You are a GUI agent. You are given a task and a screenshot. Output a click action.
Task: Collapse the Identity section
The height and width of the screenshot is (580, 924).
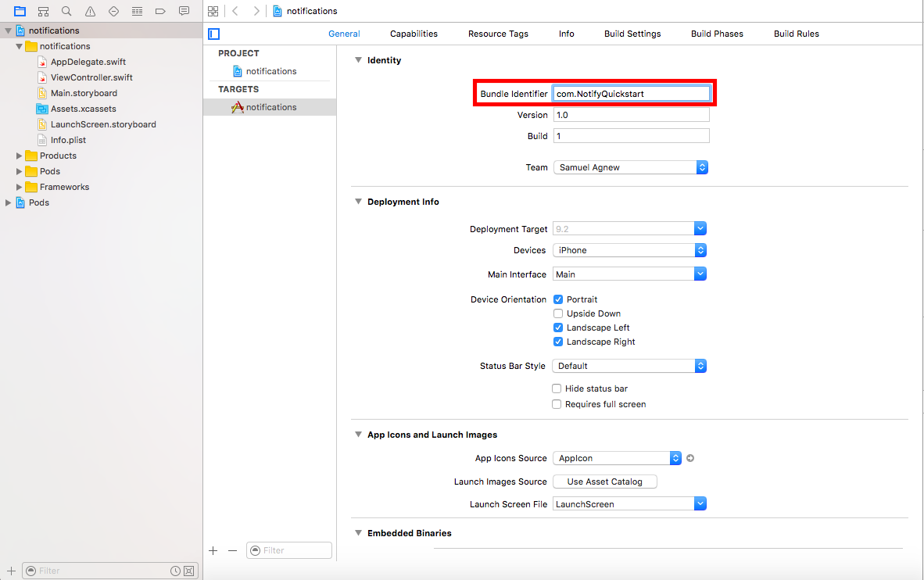click(358, 60)
